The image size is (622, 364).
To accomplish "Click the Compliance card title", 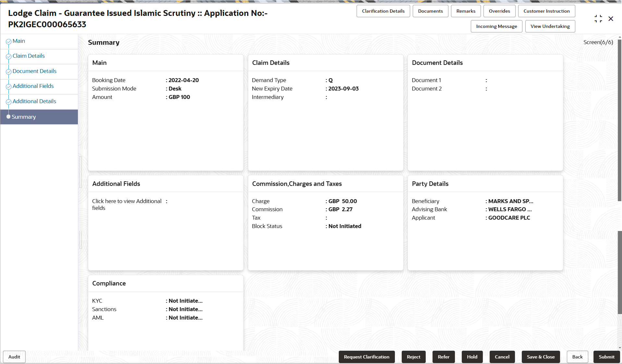I will point(109,283).
